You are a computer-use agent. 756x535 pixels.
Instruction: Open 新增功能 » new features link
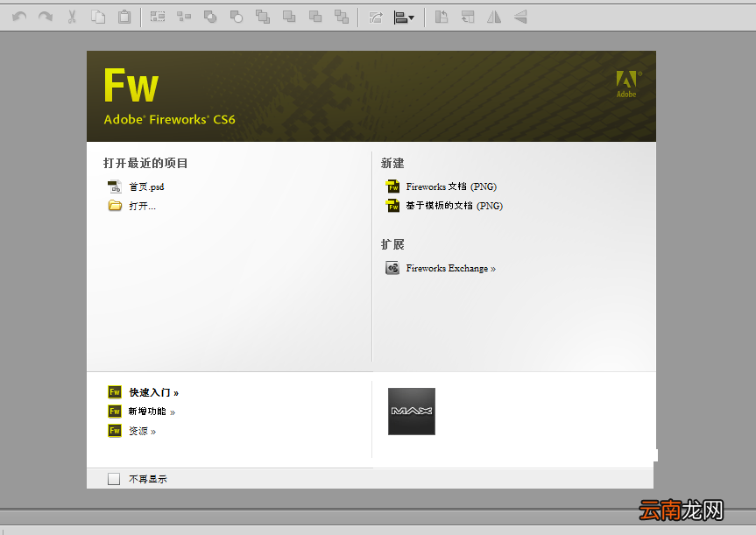152,412
